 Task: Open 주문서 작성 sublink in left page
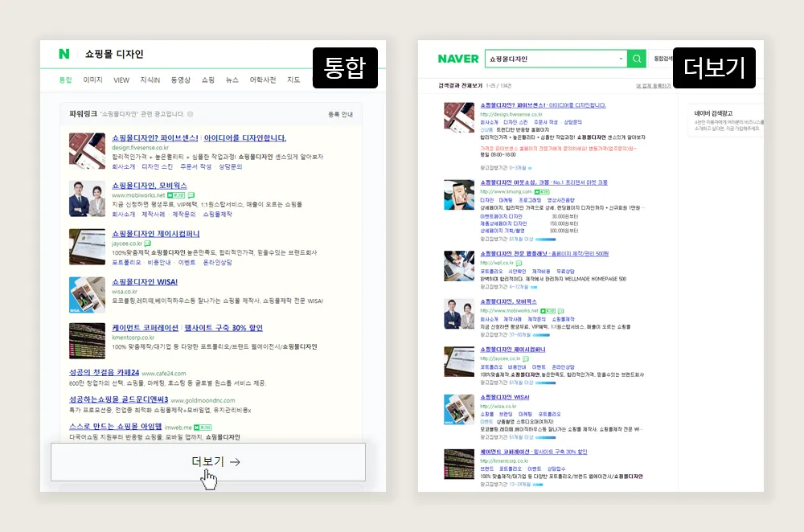195,166
